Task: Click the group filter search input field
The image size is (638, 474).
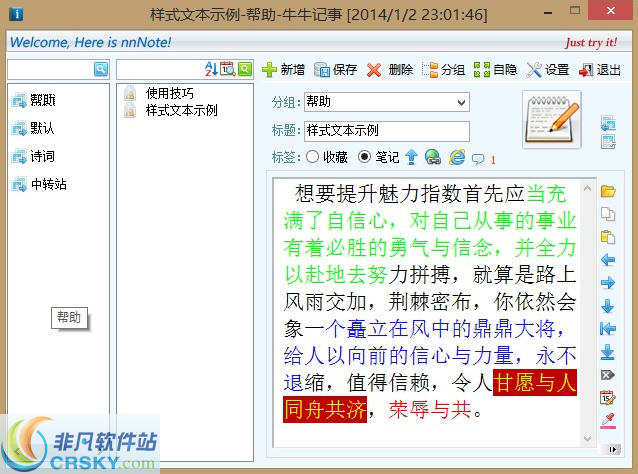Action: tap(51, 69)
